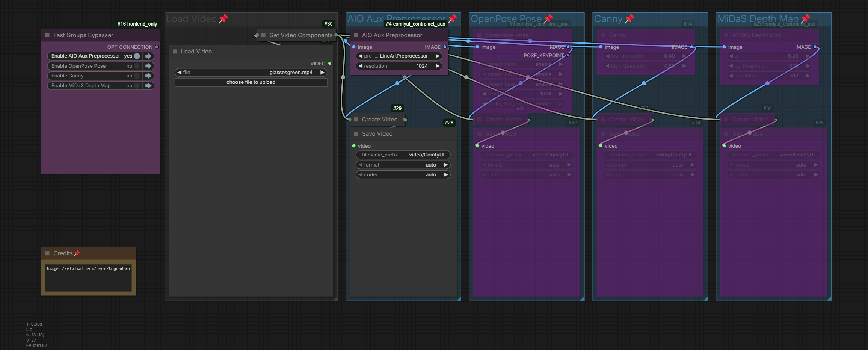Screen dimensions: 868x350
Task: Step to next codec in active Save Video
Action: click(x=445, y=175)
